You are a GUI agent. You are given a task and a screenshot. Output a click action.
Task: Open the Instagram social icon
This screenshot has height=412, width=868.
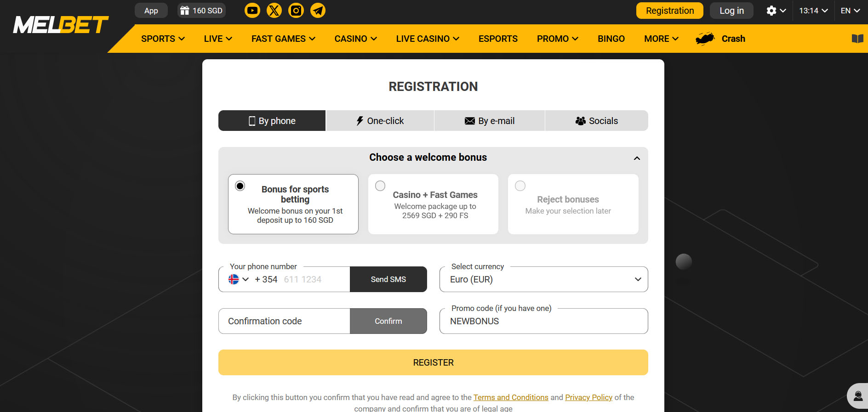(296, 10)
